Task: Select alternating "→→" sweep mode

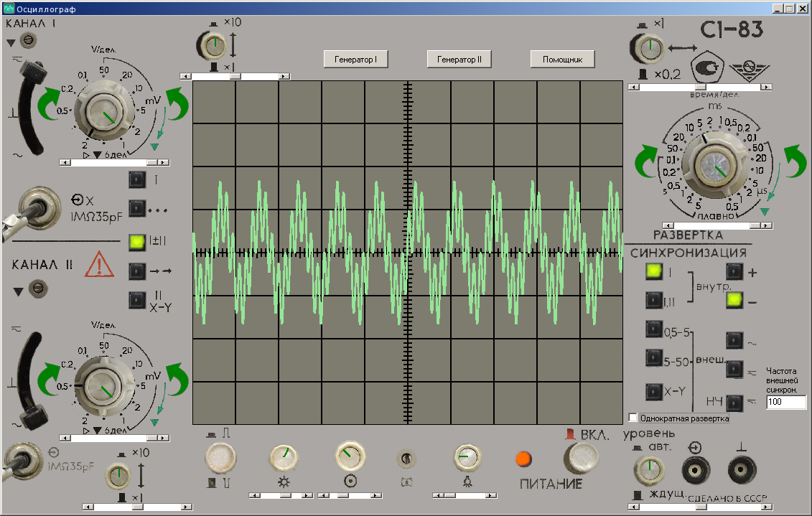Action: [x=136, y=272]
